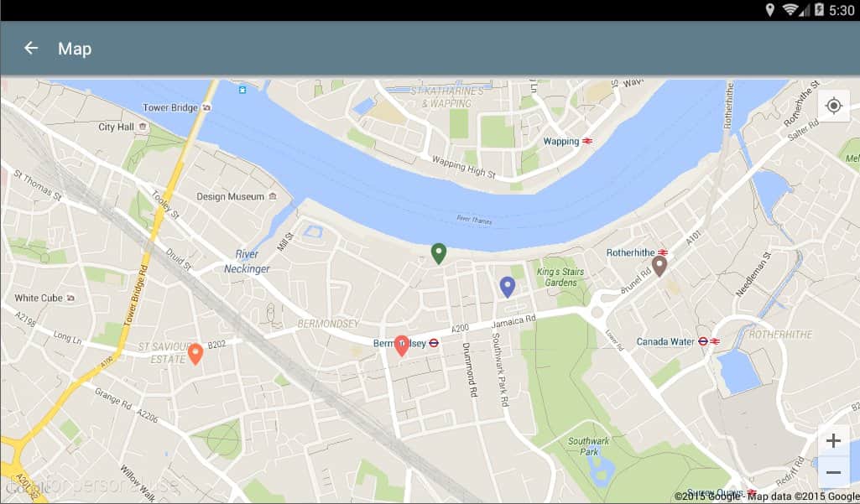Open the Google logo link
860x504 pixels.
[26, 486]
